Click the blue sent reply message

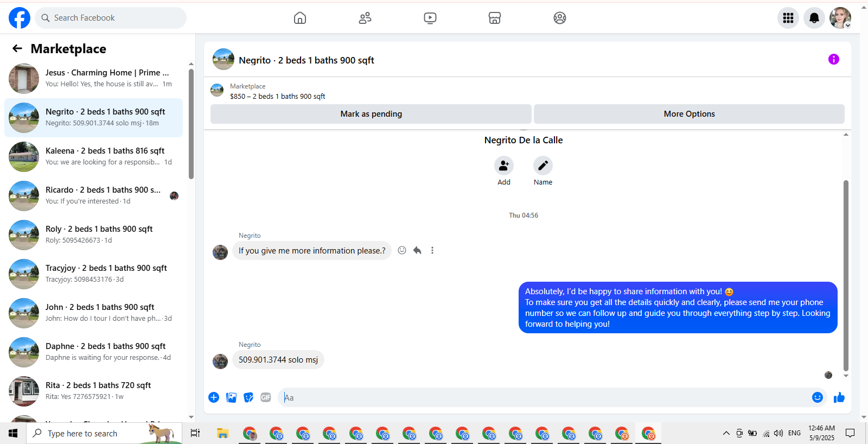678,307
